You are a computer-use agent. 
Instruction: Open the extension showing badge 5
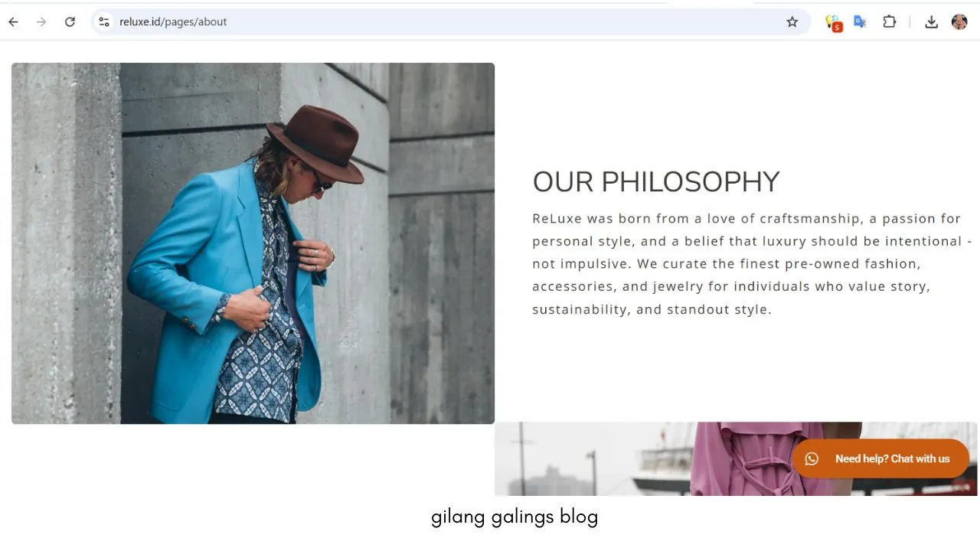tap(832, 22)
